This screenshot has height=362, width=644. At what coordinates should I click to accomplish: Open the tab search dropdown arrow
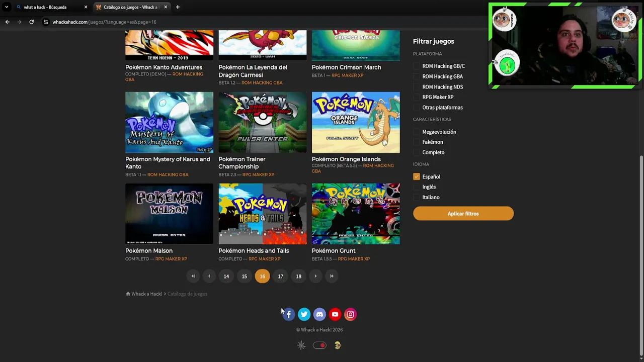click(7, 7)
